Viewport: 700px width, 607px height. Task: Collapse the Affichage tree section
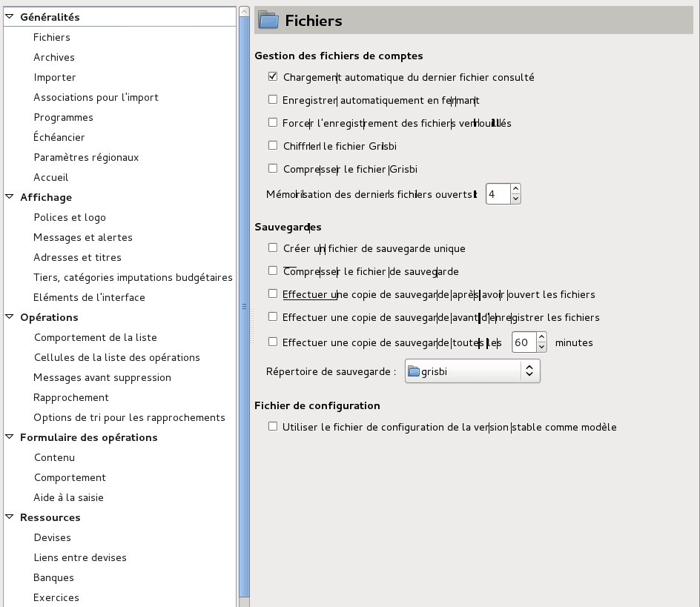[9, 197]
